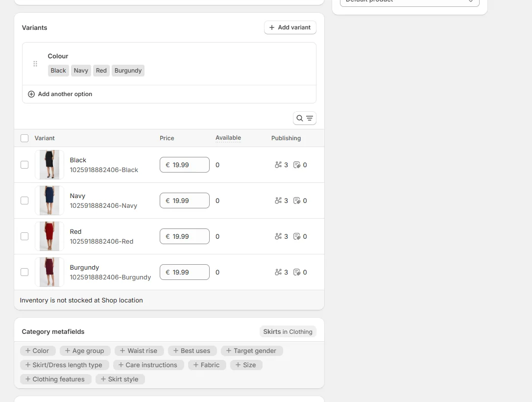Click sales channels icon in Navy row

point(278,201)
